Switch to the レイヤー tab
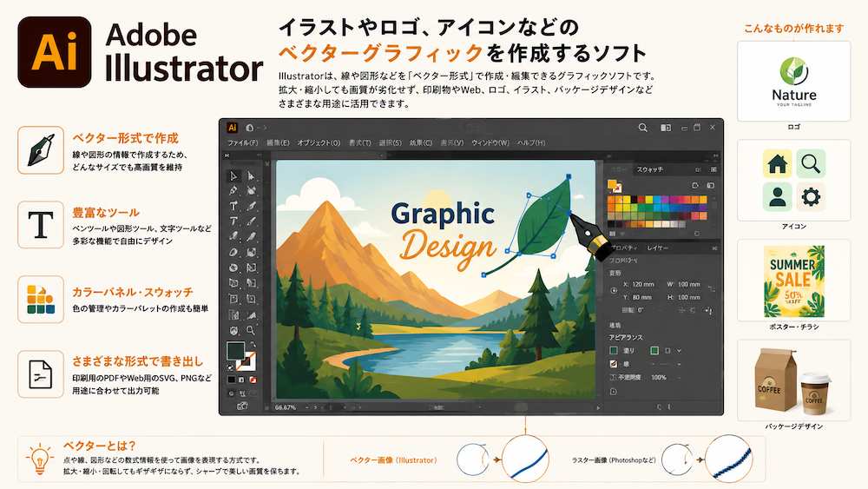The image size is (868, 489). pos(658,248)
